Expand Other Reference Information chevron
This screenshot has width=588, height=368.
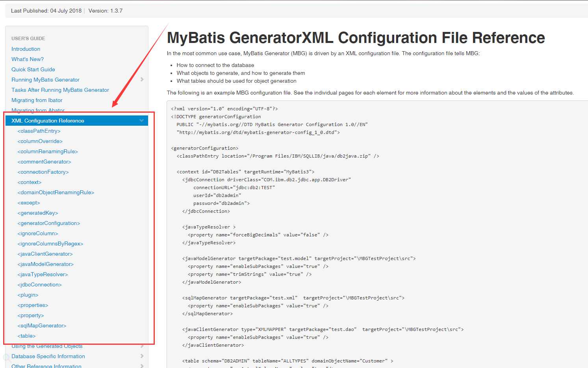tap(142, 366)
